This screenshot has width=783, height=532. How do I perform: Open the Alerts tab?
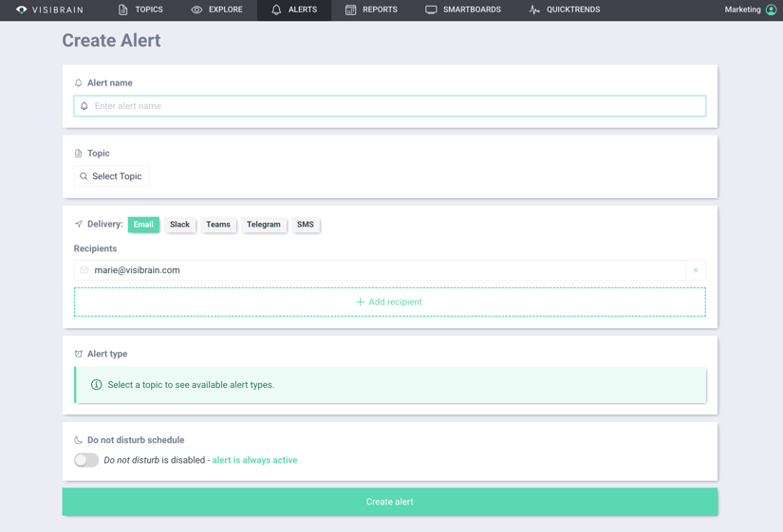point(294,9)
